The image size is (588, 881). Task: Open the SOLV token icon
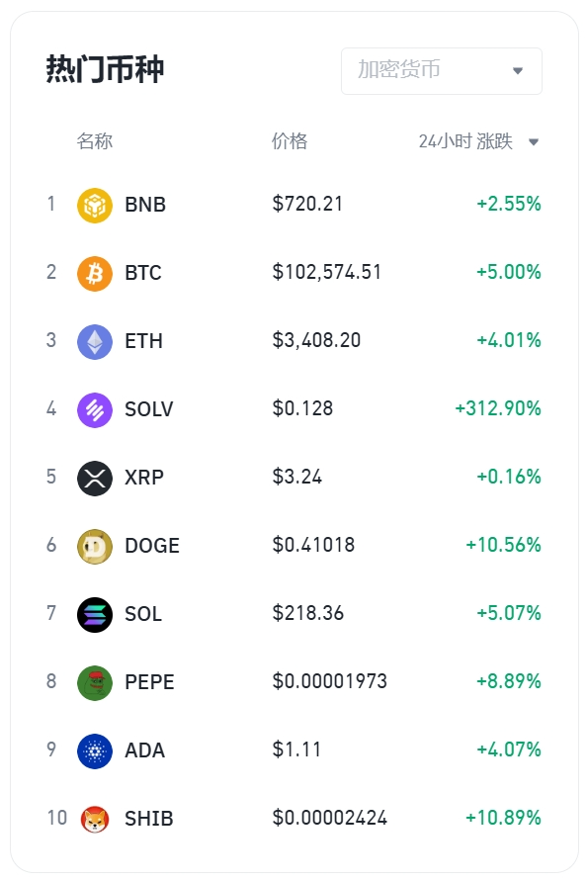94,410
